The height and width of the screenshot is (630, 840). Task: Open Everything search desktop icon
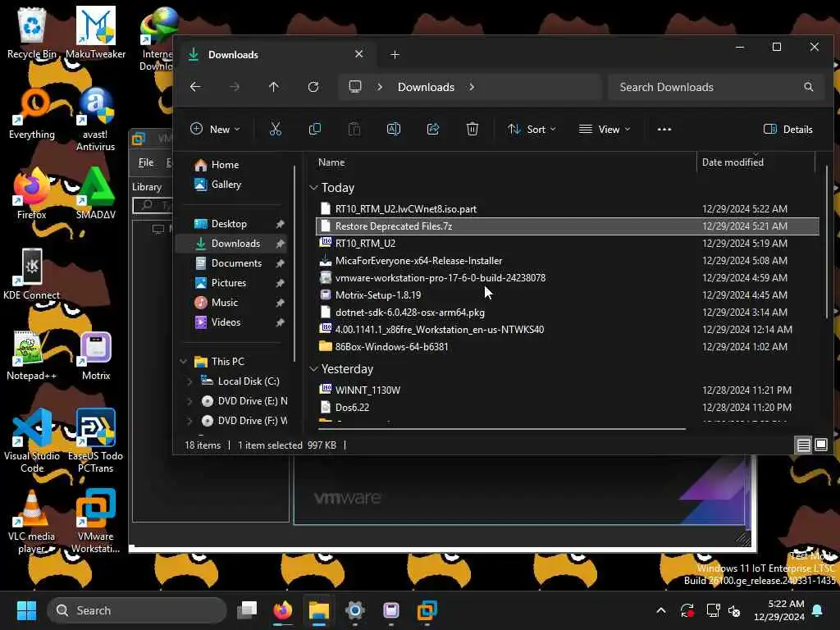[x=32, y=113]
